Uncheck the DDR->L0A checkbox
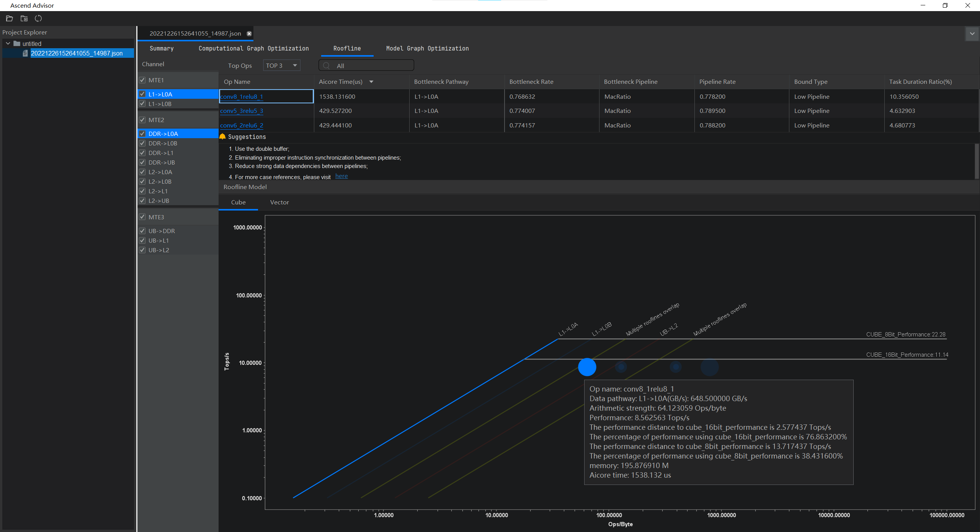Image resolution: width=980 pixels, height=532 pixels. click(142, 134)
